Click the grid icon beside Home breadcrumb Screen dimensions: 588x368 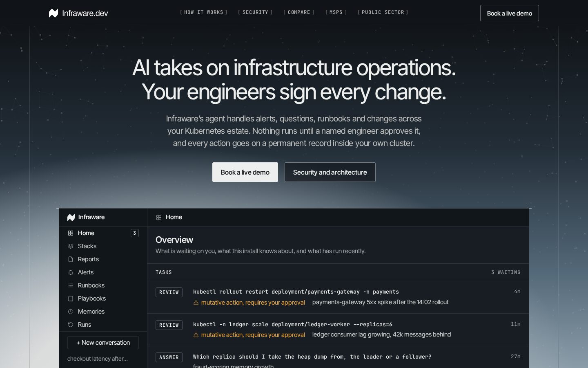159,218
